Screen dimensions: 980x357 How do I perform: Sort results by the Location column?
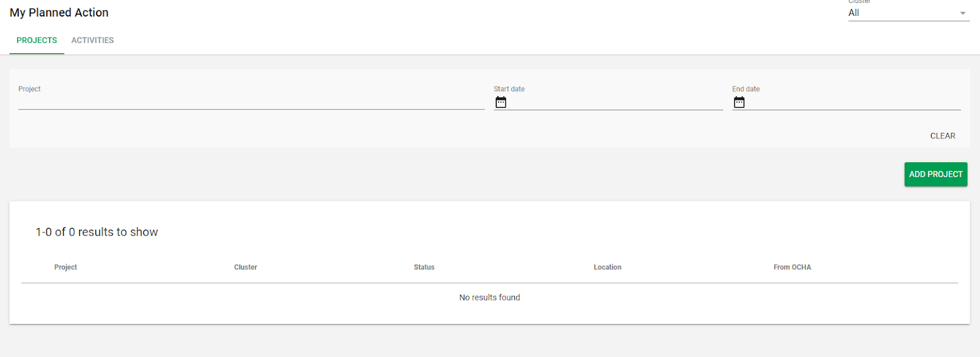(x=607, y=267)
